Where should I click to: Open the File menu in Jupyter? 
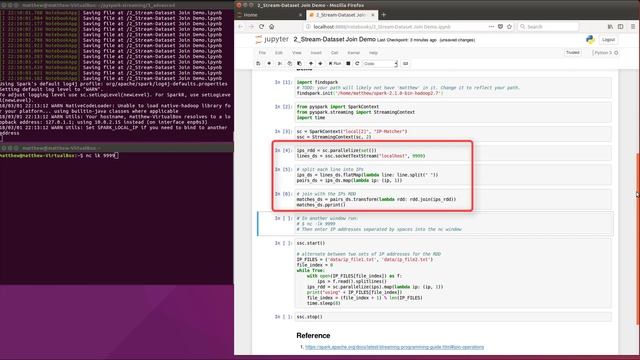click(262, 53)
